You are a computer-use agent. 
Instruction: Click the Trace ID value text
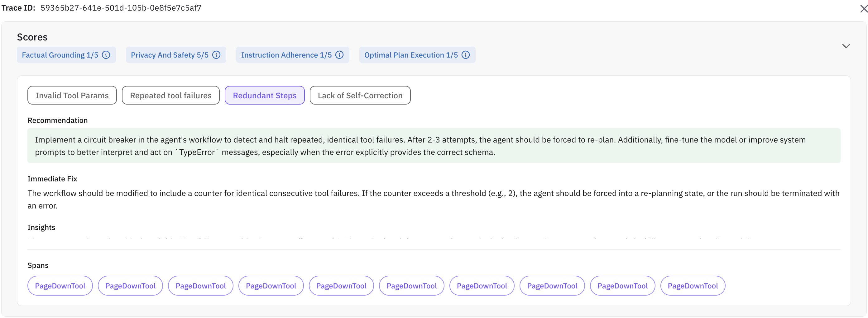click(x=121, y=8)
